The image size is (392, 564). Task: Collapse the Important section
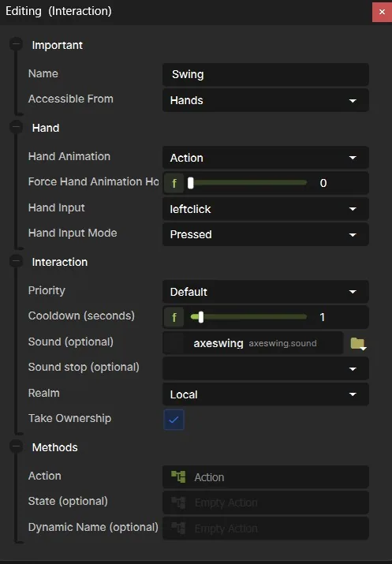coord(17,45)
